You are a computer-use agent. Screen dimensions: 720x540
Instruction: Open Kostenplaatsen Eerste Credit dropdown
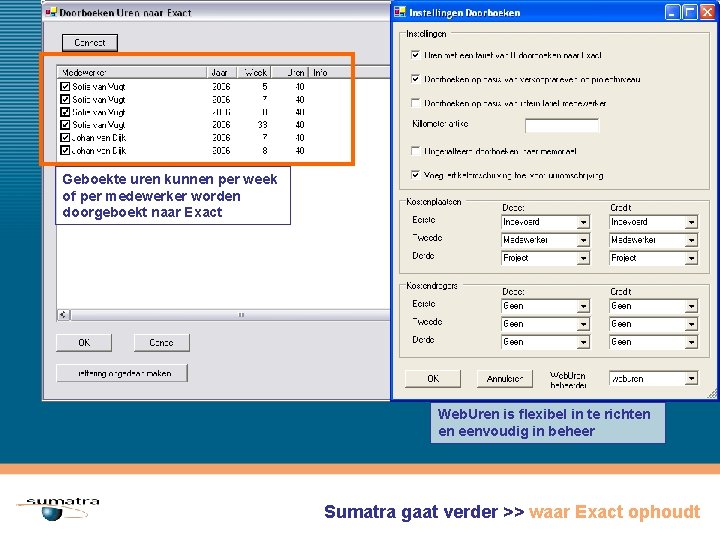(691, 222)
